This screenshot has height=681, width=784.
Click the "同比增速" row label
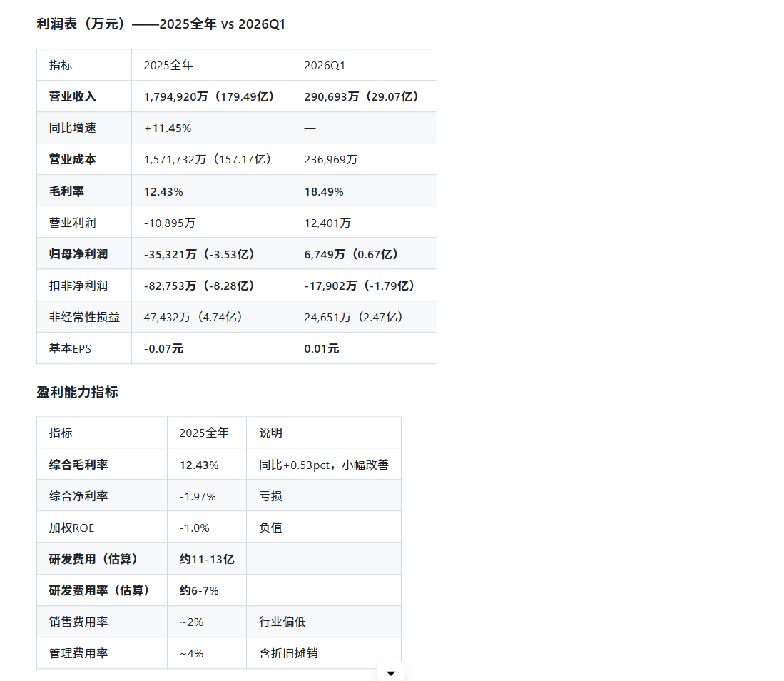pyautogui.click(x=73, y=128)
